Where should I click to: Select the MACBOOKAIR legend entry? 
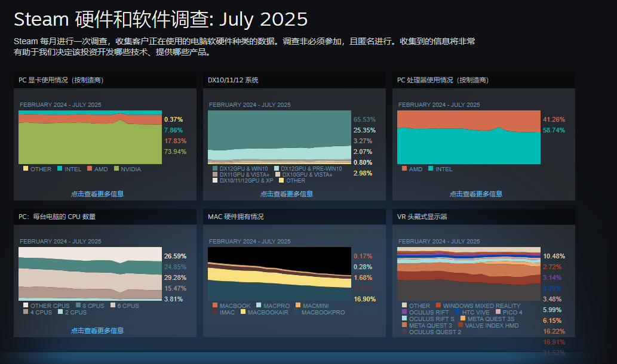coord(266,312)
